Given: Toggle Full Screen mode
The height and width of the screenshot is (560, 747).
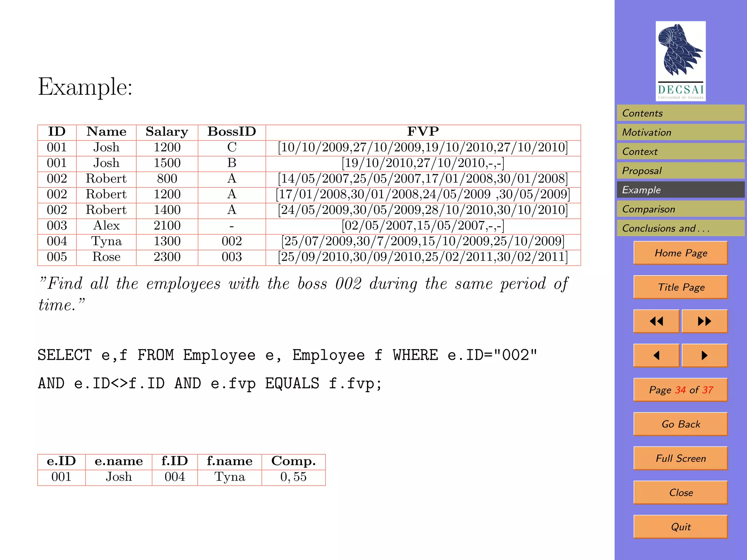Looking at the screenshot, I should coord(681,458).
